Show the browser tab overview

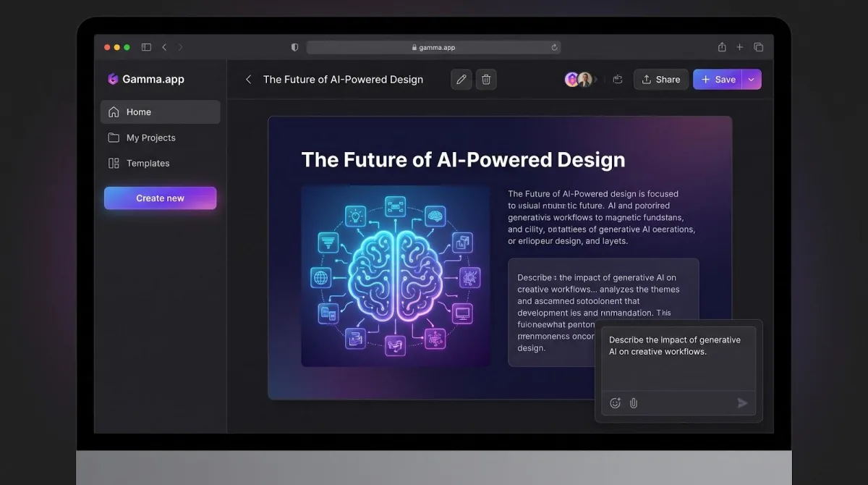(x=758, y=47)
